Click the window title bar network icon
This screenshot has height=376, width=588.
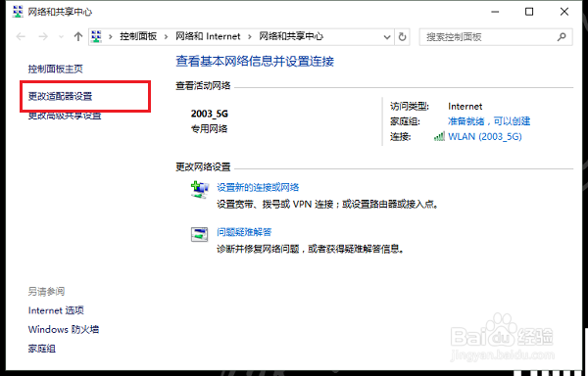pos(18,12)
